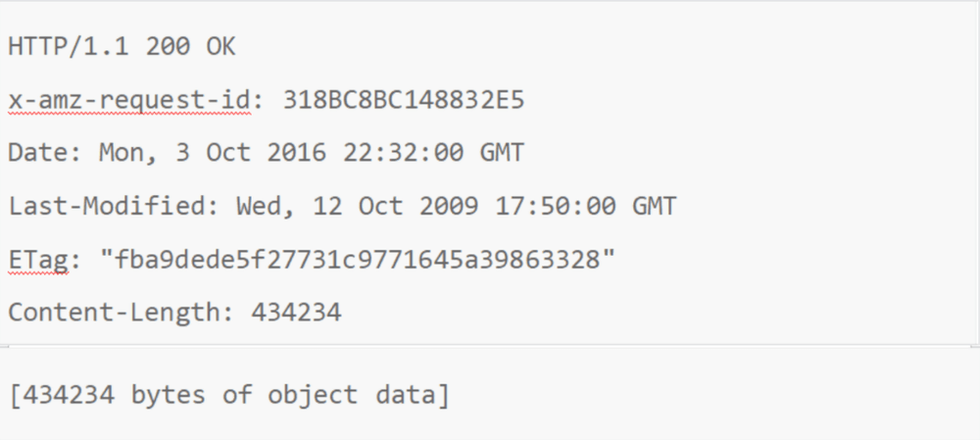Click the bytes of object data line
The width and height of the screenshot is (980, 440).
click(x=229, y=395)
